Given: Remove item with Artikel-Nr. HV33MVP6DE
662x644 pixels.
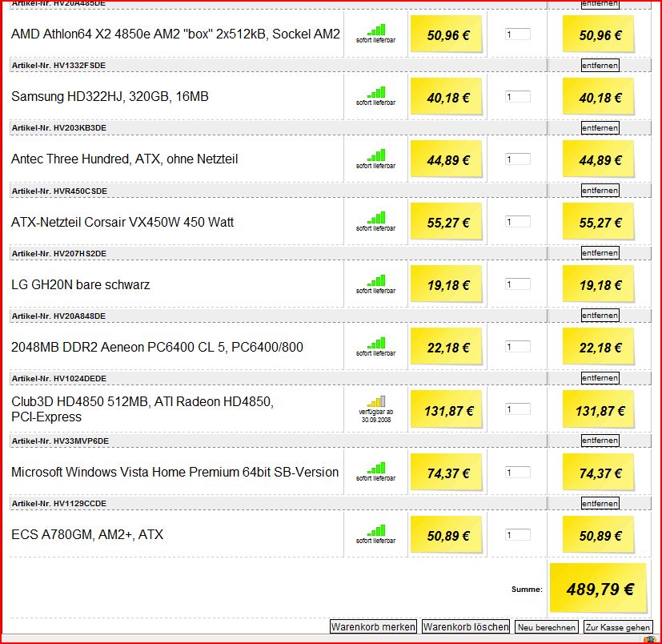Looking at the screenshot, I should coord(600,441).
